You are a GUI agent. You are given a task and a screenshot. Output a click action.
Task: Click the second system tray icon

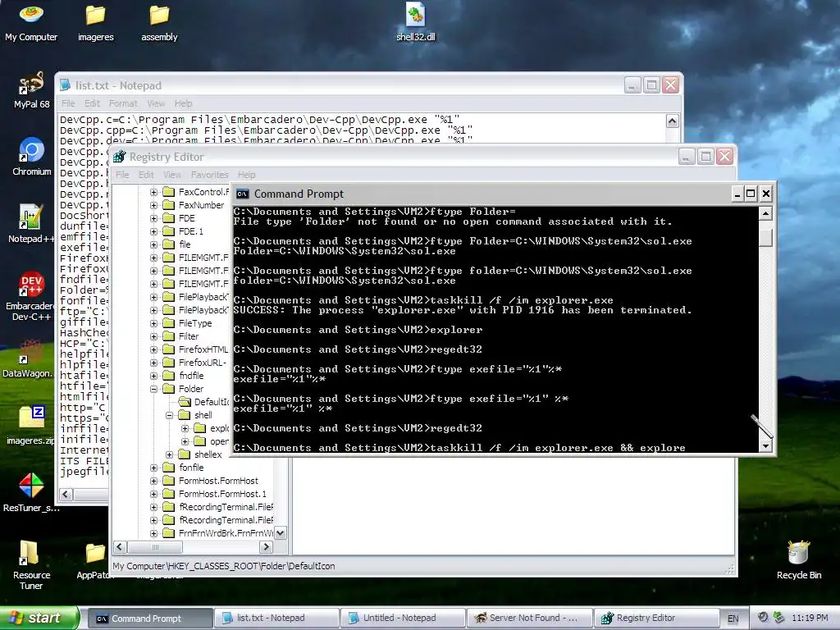point(779,618)
